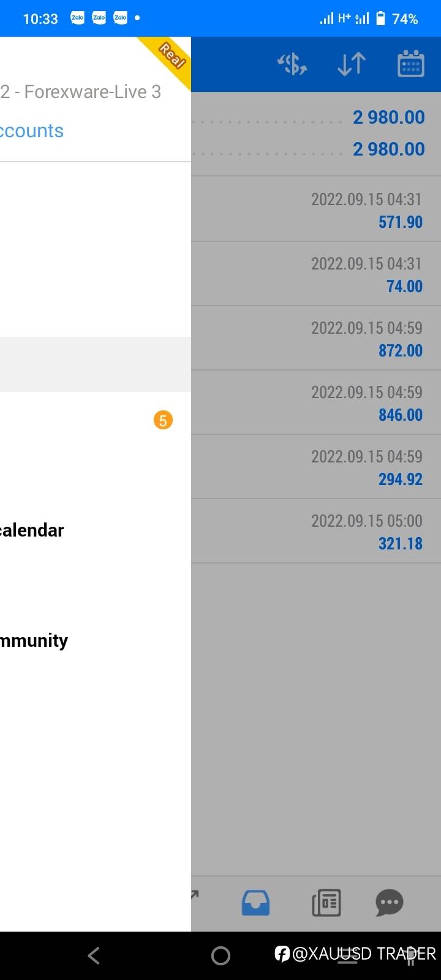This screenshot has height=980, width=441.
Task: Expand the 571.90 history entry
Action: pyautogui.click(x=316, y=209)
